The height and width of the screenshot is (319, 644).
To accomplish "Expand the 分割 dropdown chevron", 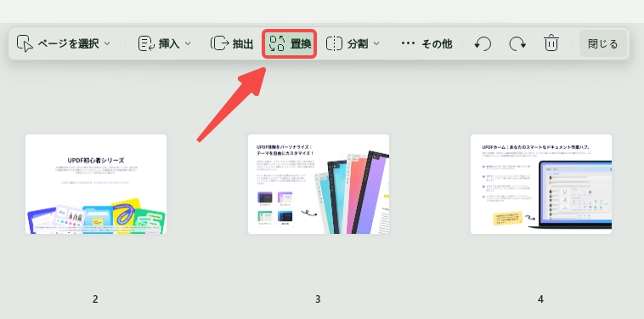I will click(376, 43).
